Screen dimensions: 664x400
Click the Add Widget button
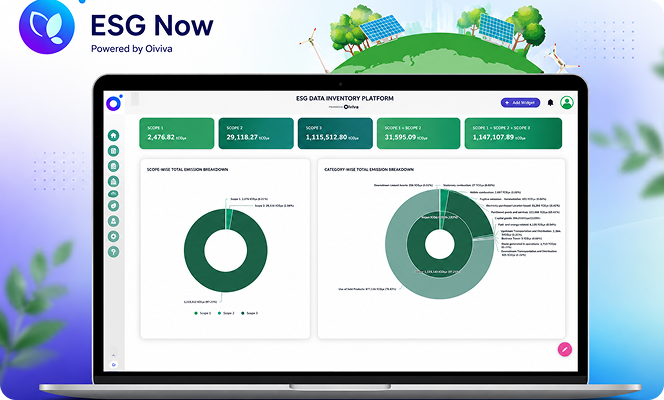[x=520, y=102]
